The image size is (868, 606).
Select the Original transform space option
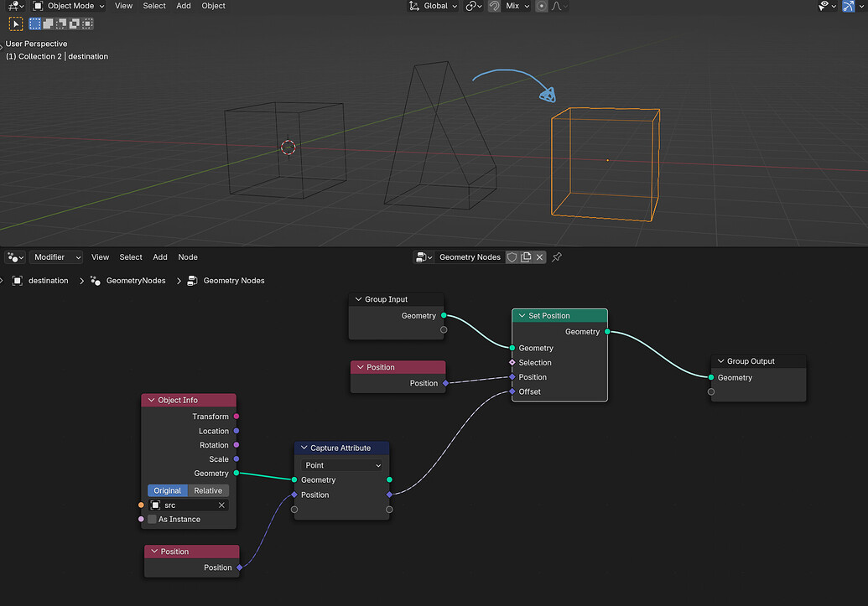point(167,491)
